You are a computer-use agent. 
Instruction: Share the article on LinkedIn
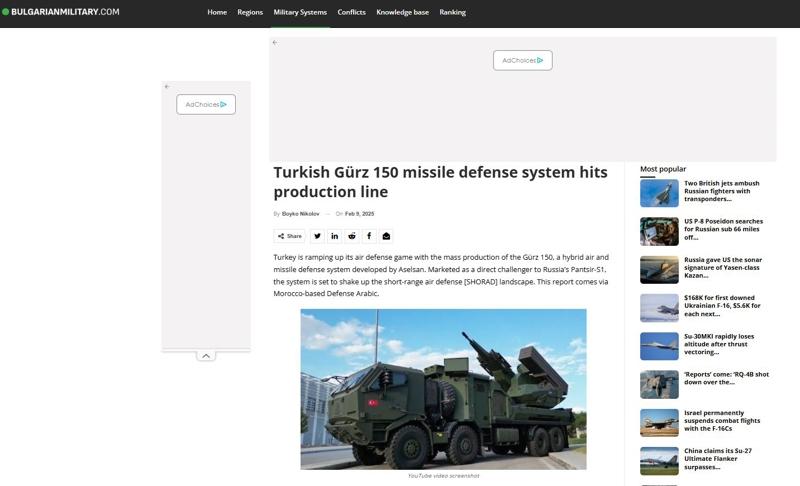334,236
